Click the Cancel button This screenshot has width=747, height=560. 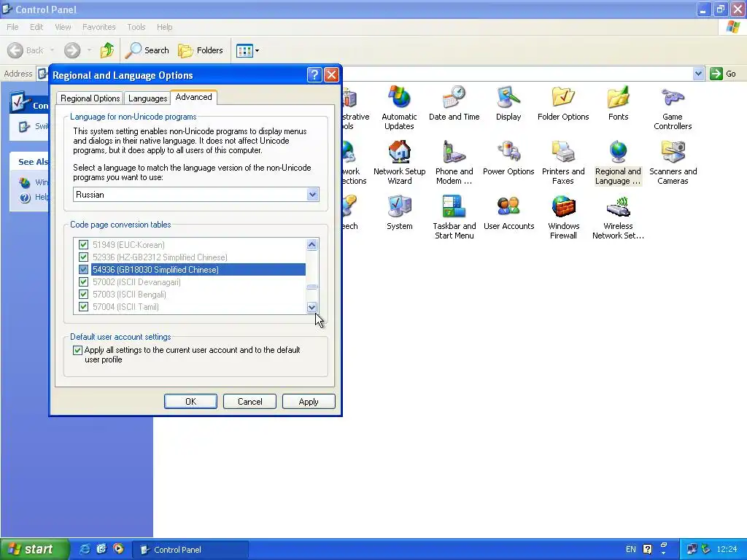pos(249,402)
